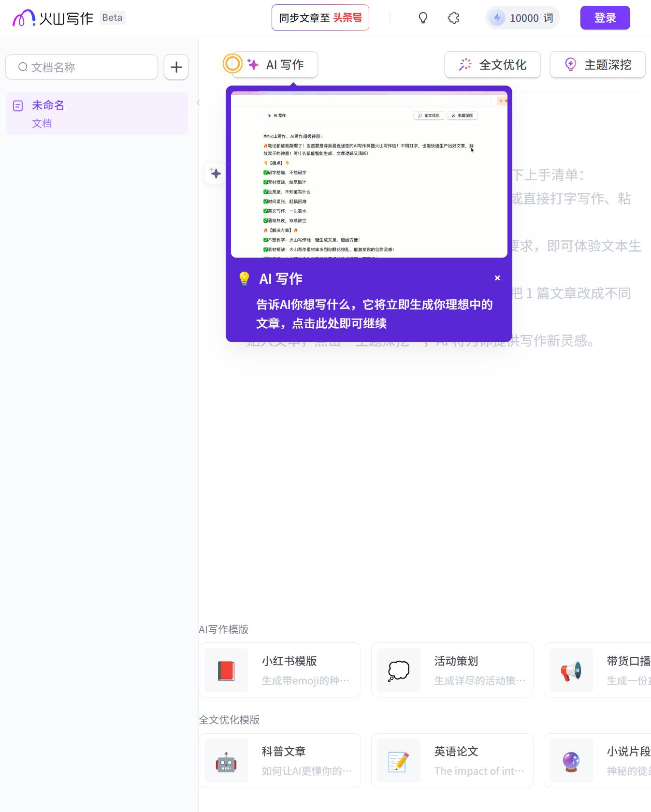Click the 全文优化 sparkle icon
Image resolution: width=651 pixels, height=812 pixels.
pos(465,64)
